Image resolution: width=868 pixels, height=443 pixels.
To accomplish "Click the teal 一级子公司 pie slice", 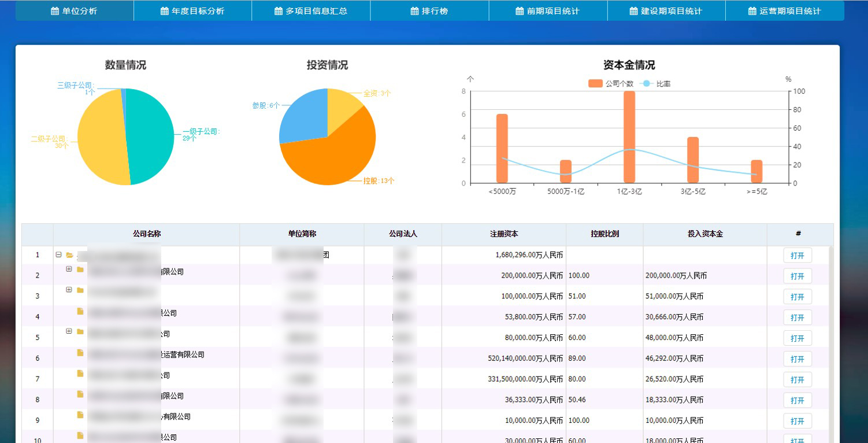I will pos(151,136).
